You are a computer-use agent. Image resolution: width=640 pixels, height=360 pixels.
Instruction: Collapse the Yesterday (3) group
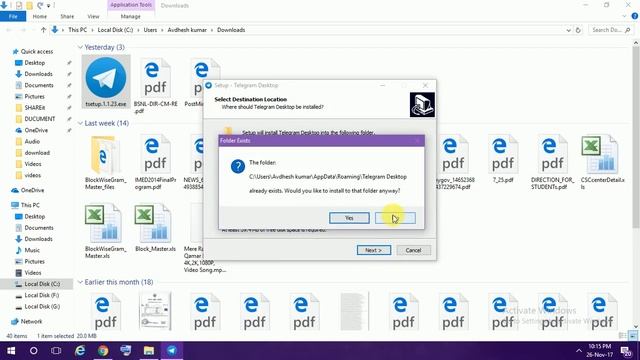coord(80,47)
